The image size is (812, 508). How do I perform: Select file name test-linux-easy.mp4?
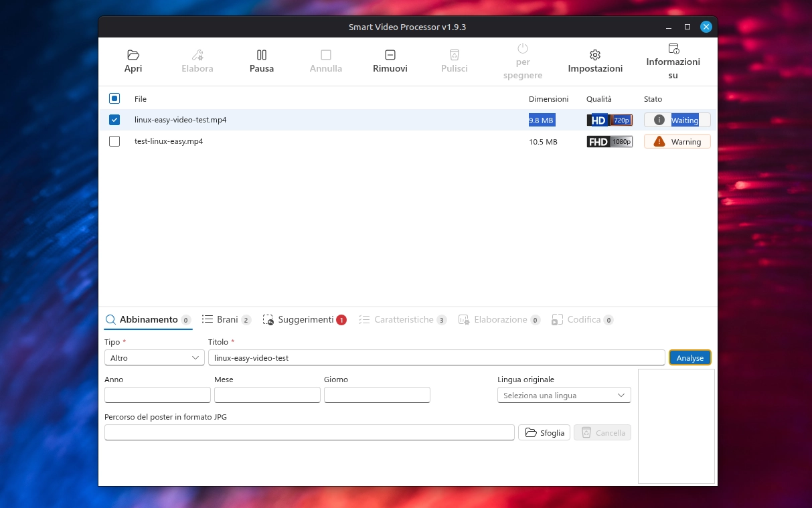click(x=169, y=141)
